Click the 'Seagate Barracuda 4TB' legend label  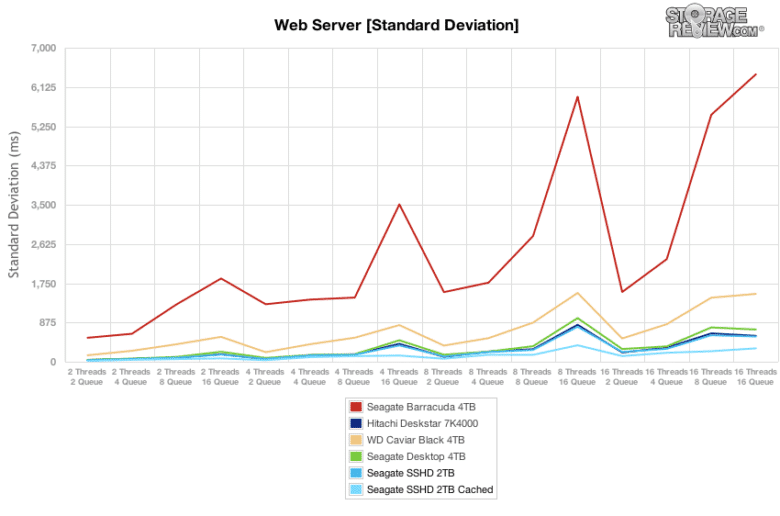point(421,407)
